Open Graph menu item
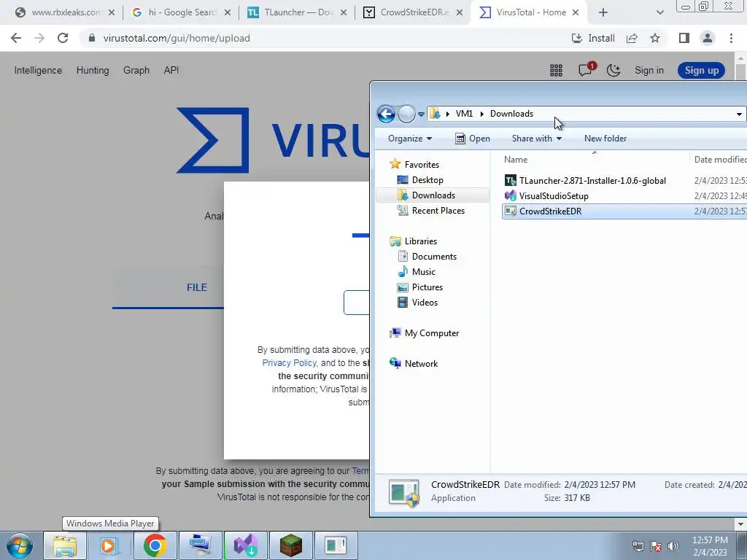This screenshot has height=560, width=747. coord(136,71)
